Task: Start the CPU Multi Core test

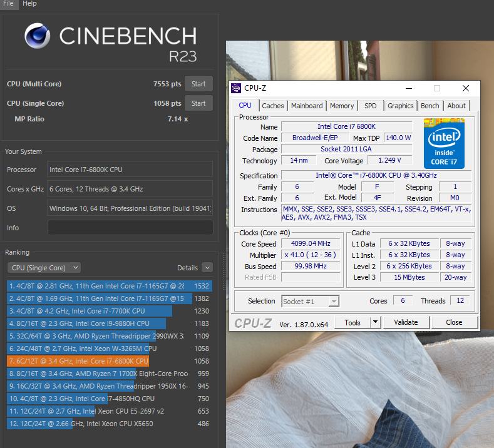Action: (x=198, y=84)
